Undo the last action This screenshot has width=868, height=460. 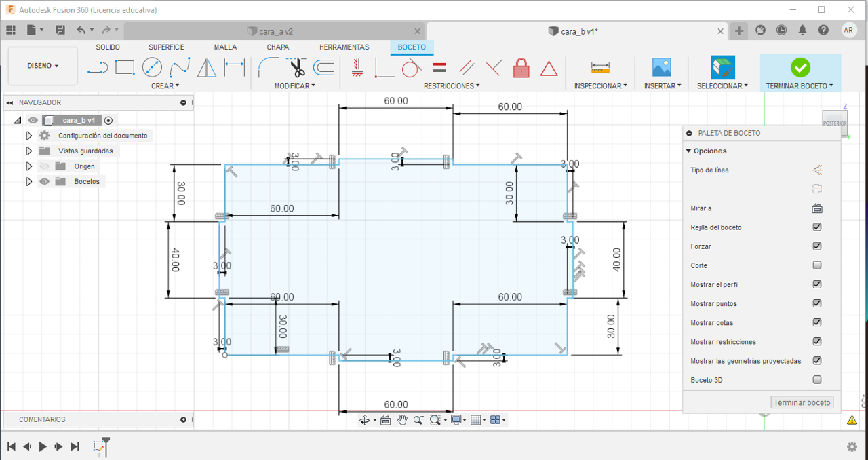81,30
